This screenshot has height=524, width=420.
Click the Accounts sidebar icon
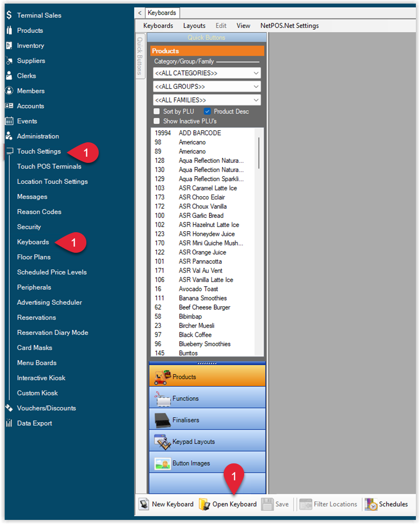[x=9, y=106]
